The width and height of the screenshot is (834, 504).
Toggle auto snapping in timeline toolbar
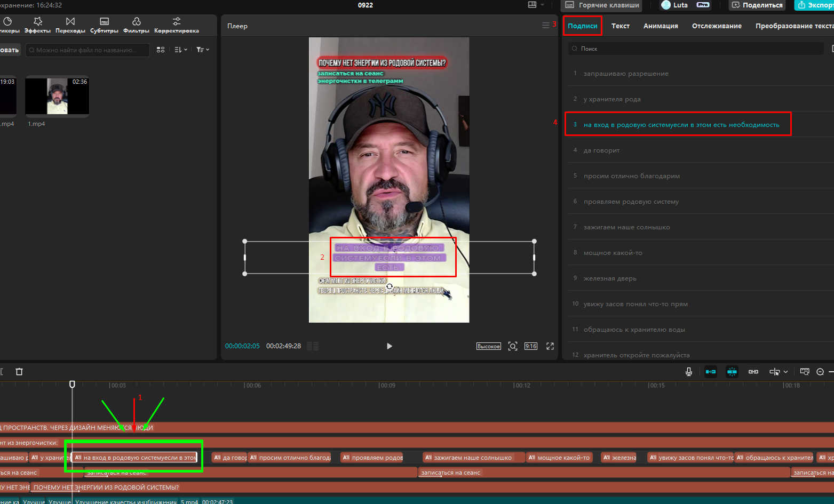pyautogui.click(x=732, y=372)
